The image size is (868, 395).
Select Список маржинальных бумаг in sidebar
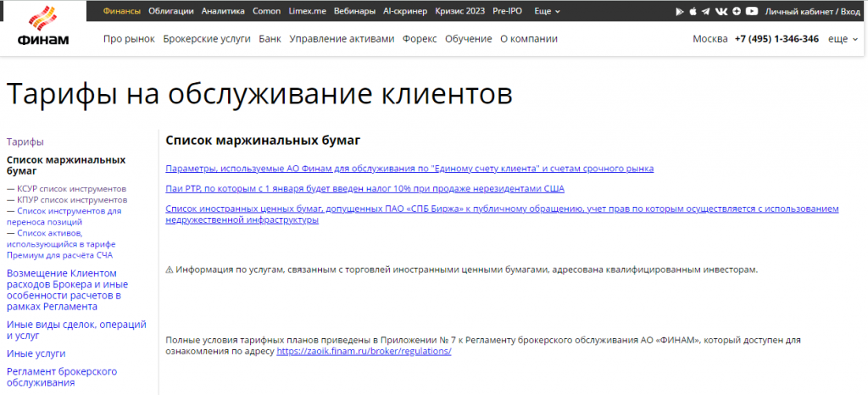(66, 165)
